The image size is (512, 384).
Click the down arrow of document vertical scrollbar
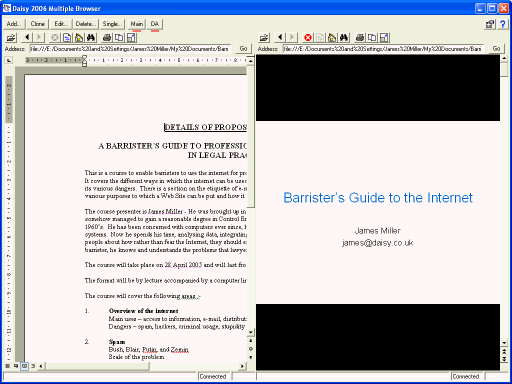pos(251,332)
